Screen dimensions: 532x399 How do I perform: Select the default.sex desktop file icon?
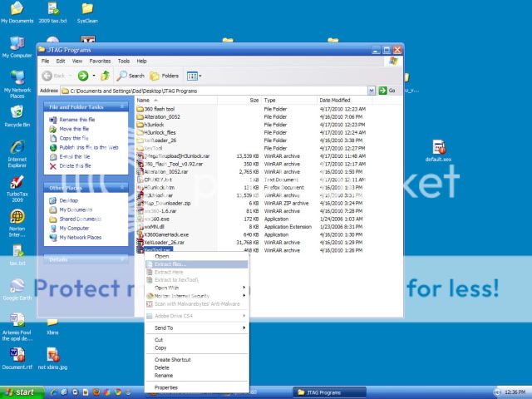pyautogui.click(x=438, y=149)
